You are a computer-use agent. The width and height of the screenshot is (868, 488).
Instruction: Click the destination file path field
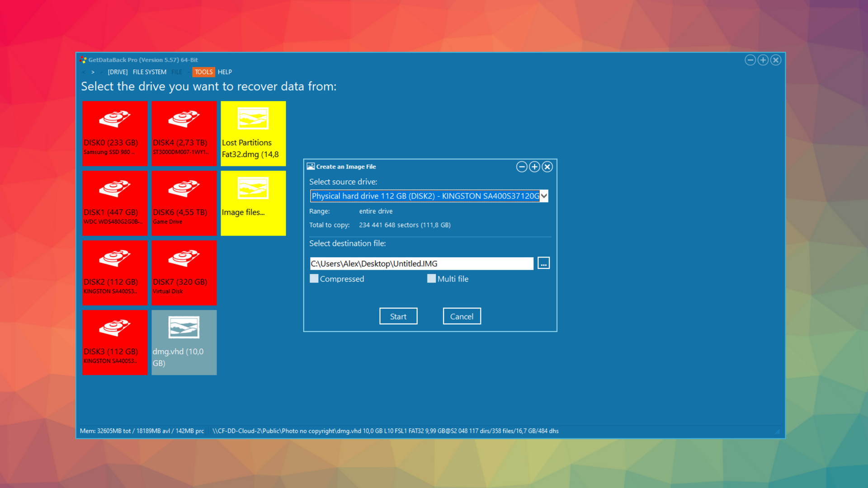click(x=421, y=263)
